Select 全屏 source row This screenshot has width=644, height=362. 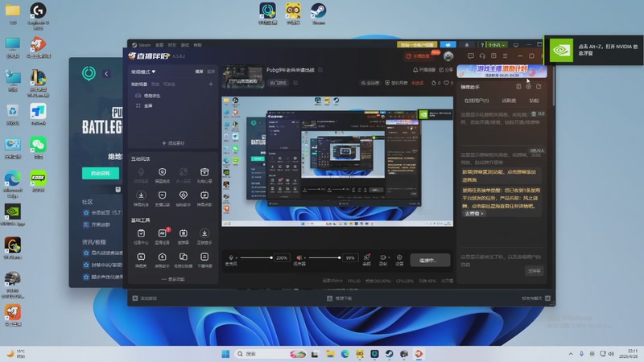(x=172, y=105)
